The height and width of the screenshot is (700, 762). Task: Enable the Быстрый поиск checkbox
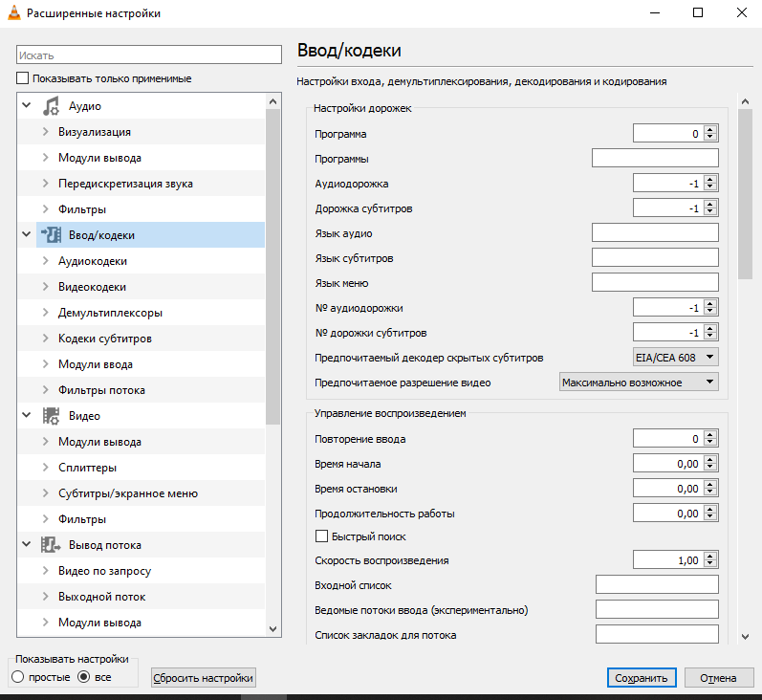click(321, 536)
